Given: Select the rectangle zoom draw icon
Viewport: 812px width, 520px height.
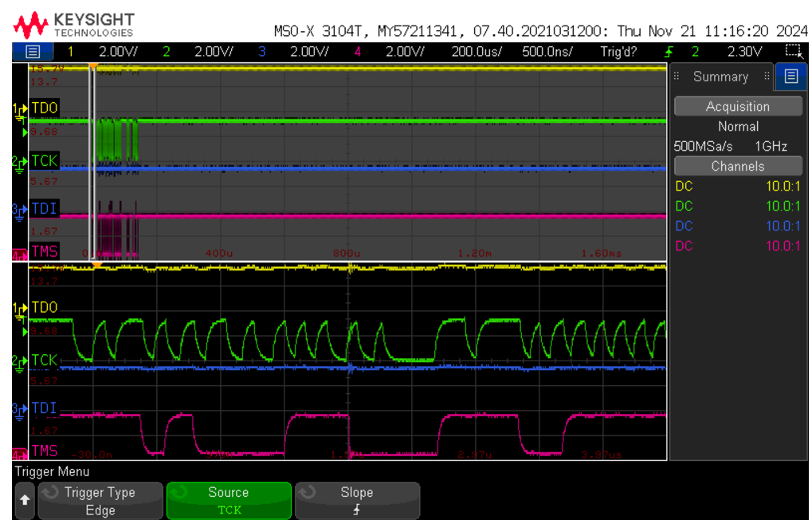Looking at the screenshot, I should pyautogui.click(x=794, y=51).
